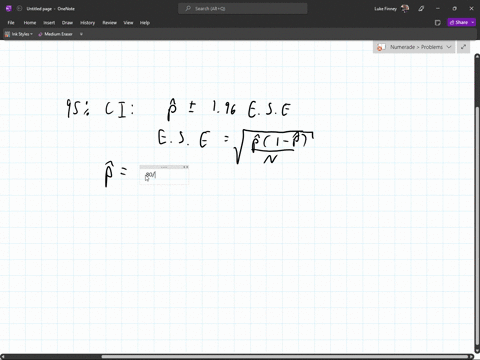Open the Help tab

(145, 23)
